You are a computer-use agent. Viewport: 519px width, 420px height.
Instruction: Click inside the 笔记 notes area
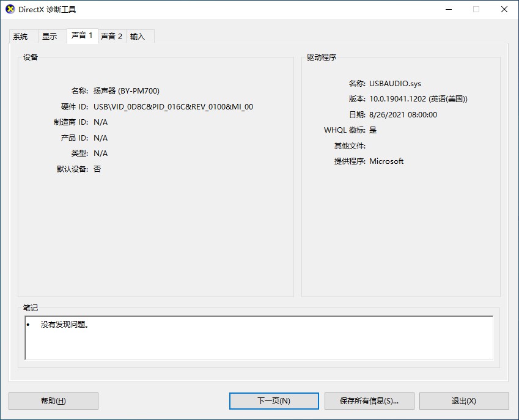click(x=257, y=342)
